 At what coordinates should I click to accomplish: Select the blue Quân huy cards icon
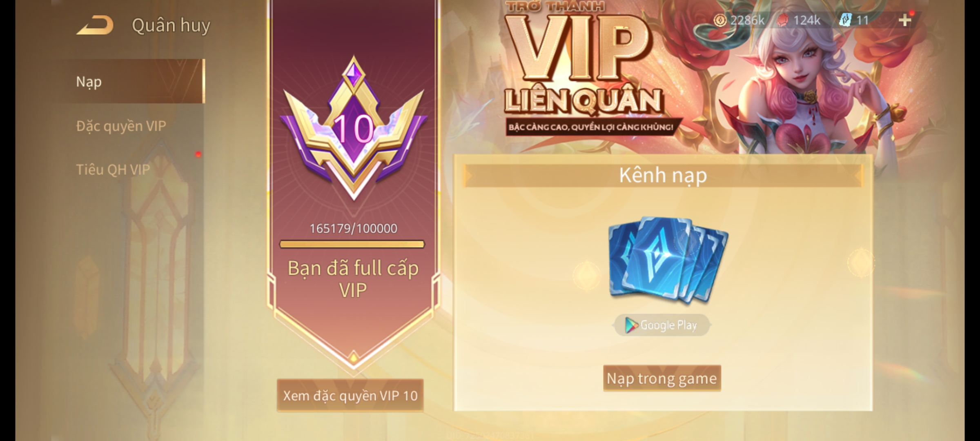coord(668,261)
